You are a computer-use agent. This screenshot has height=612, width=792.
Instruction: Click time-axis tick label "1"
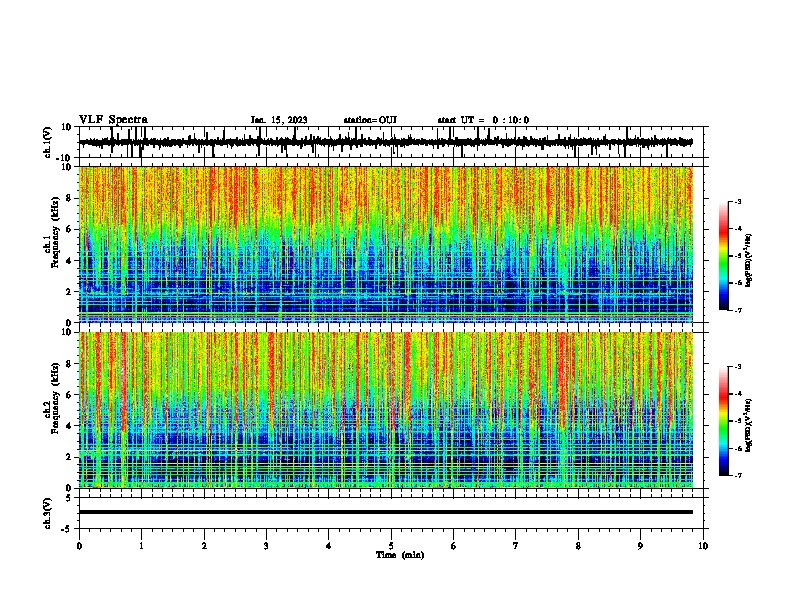pos(141,546)
